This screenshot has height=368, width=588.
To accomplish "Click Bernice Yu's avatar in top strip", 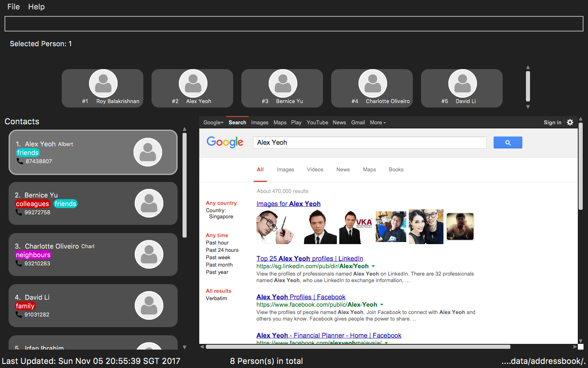I will [x=283, y=83].
